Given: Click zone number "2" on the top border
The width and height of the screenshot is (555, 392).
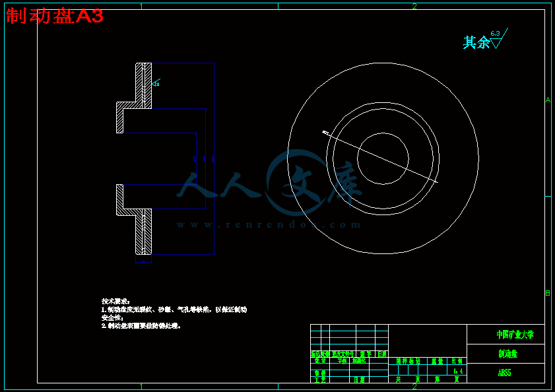Looking at the screenshot, I should (414, 6).
